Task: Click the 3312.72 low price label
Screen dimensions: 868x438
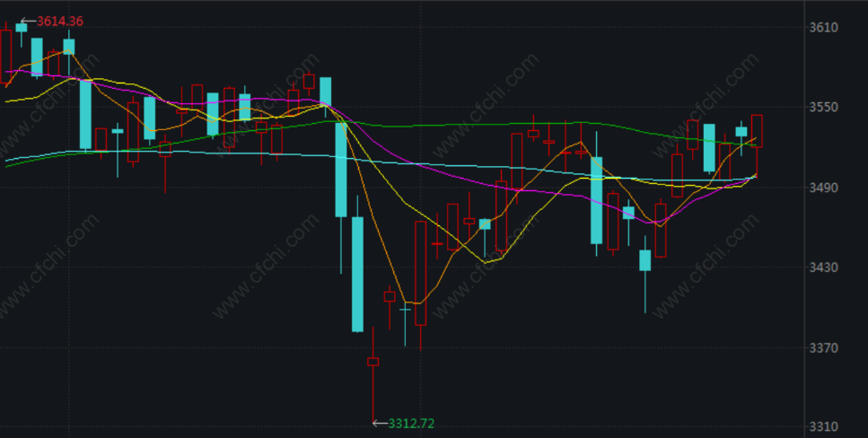Action: coord(411,424)
